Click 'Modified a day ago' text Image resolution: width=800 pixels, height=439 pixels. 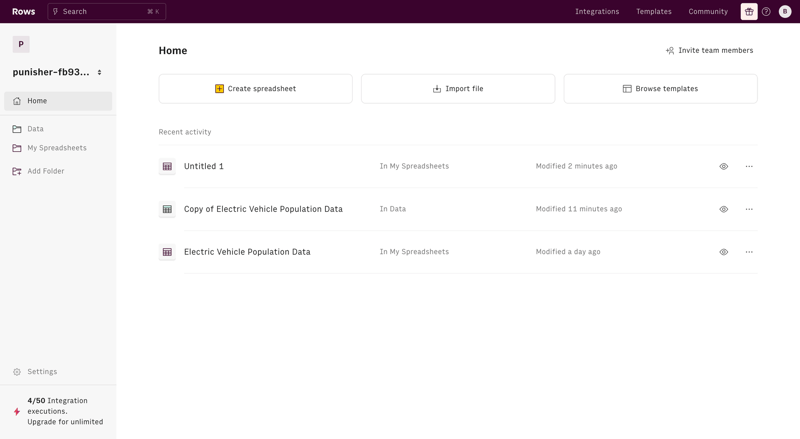[x=568, y=252]
